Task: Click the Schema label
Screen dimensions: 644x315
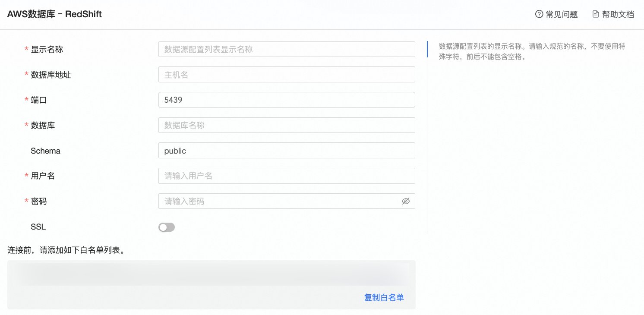Action: coord(45,151)
